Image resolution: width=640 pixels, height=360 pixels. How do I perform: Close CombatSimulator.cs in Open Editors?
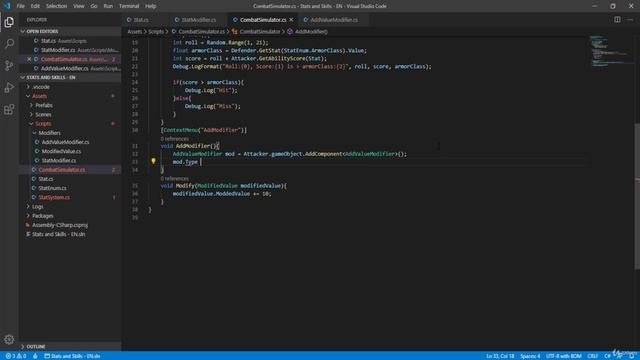pyautogui.click(x=29, y=59)
